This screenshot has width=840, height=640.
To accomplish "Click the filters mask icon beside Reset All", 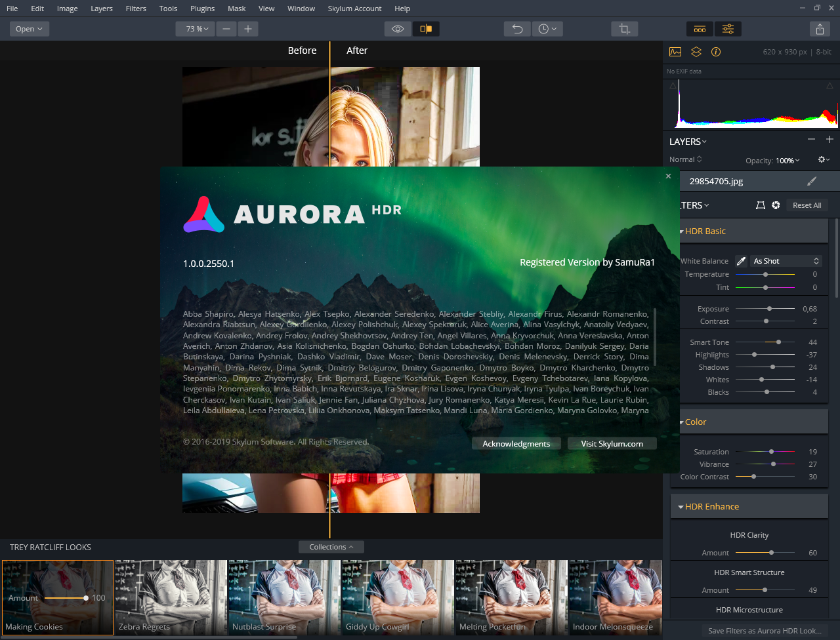I will (x=761, y=205).
